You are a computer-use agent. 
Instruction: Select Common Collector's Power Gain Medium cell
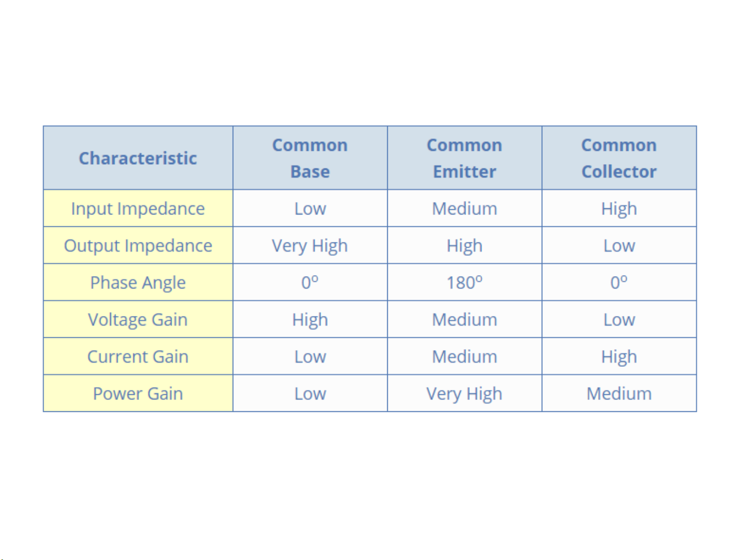point(619,394)
